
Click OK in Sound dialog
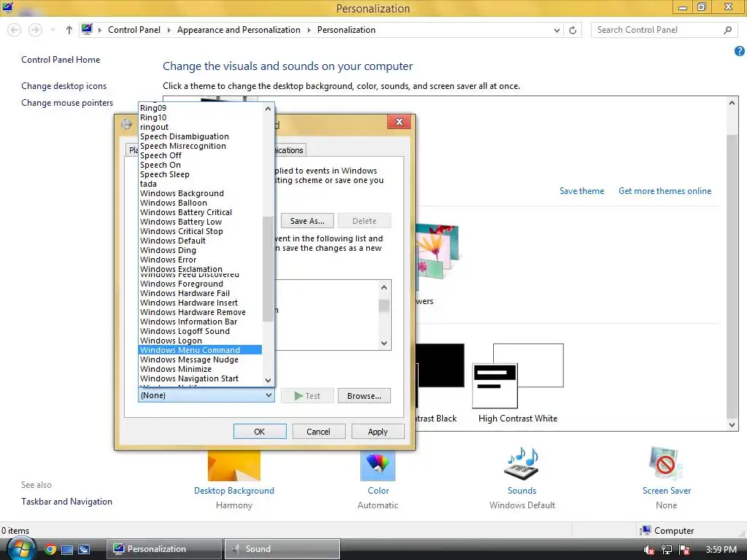click(x=260, y=432)
